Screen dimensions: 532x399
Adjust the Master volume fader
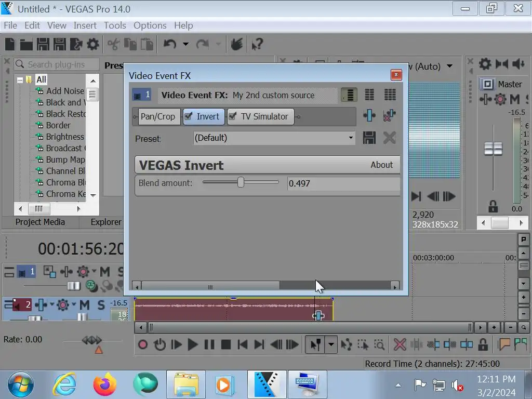click(493, 149)
